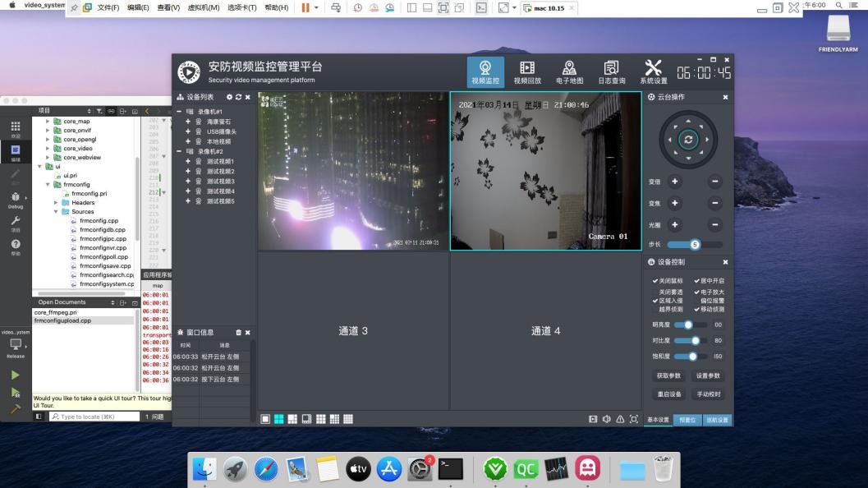Enable the 越界侦测 checkbox

pyautogui.click(x=655, y=310)
